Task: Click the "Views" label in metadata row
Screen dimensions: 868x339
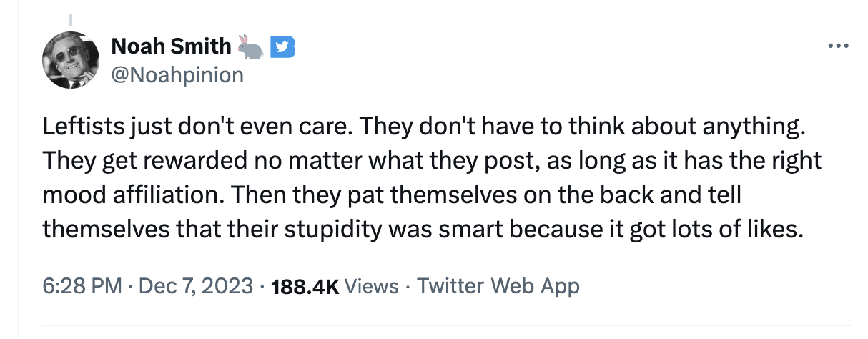Action: (371, 286)
